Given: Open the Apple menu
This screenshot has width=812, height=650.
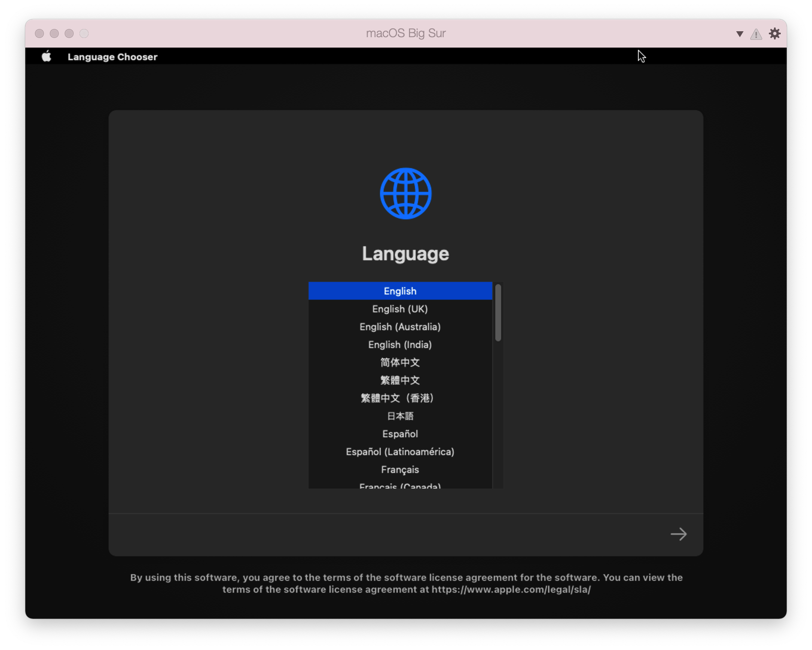Looking at the screenshot, I should pos(46,57).
